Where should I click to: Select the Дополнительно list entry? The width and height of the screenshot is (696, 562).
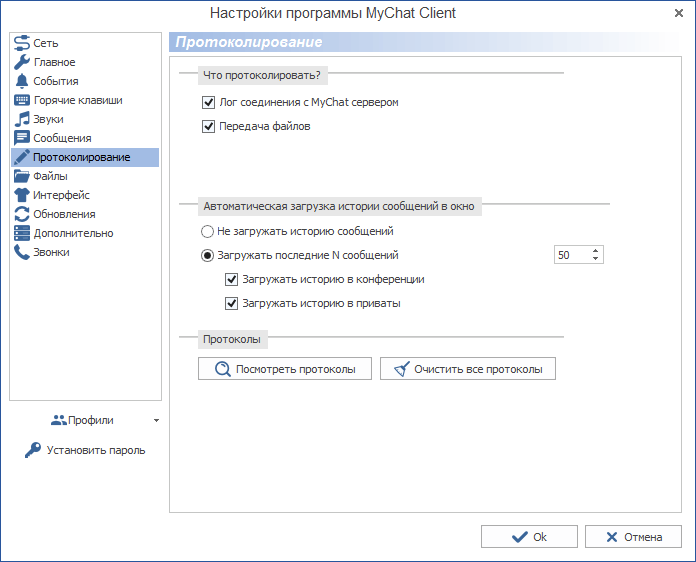85,233
